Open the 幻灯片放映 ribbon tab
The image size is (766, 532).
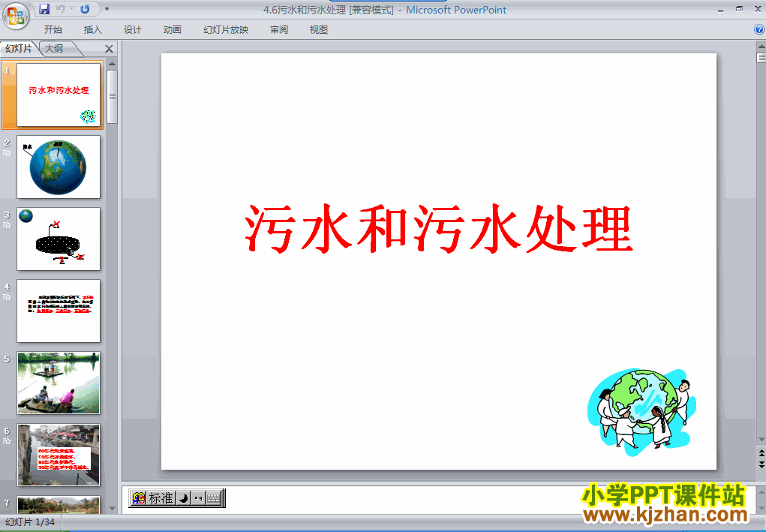(226, 30)
